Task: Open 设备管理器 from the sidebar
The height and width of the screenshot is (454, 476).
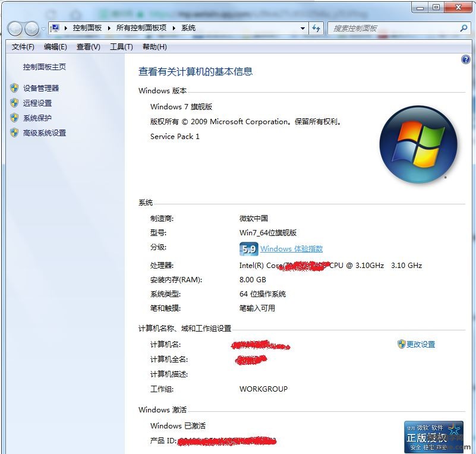Action: pyautogui.click(x=41, y=89)
